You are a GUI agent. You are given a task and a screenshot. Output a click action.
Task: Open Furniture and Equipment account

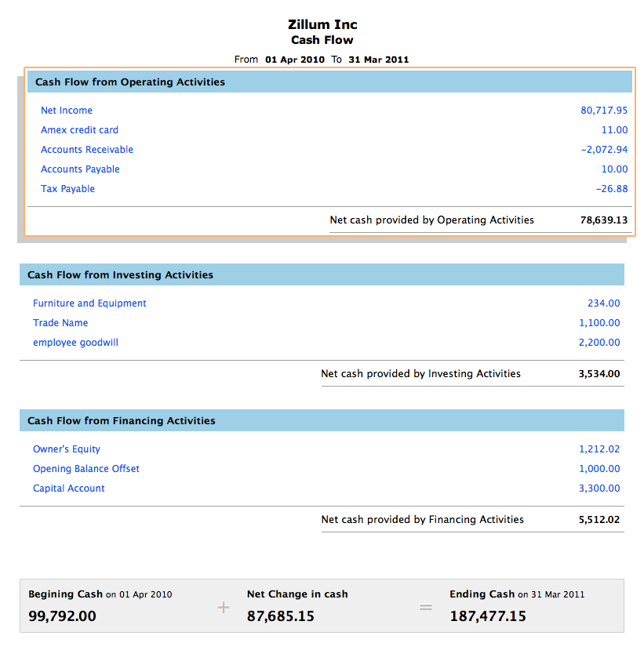(89, 303)
